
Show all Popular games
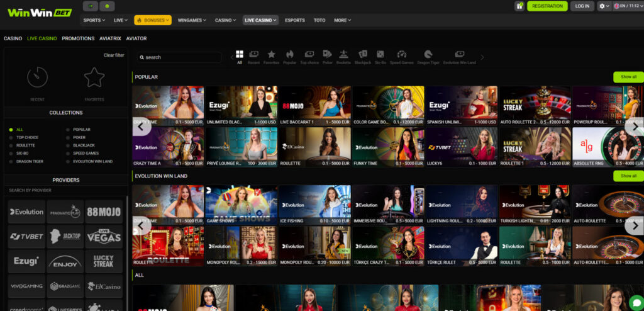(628, 77)
